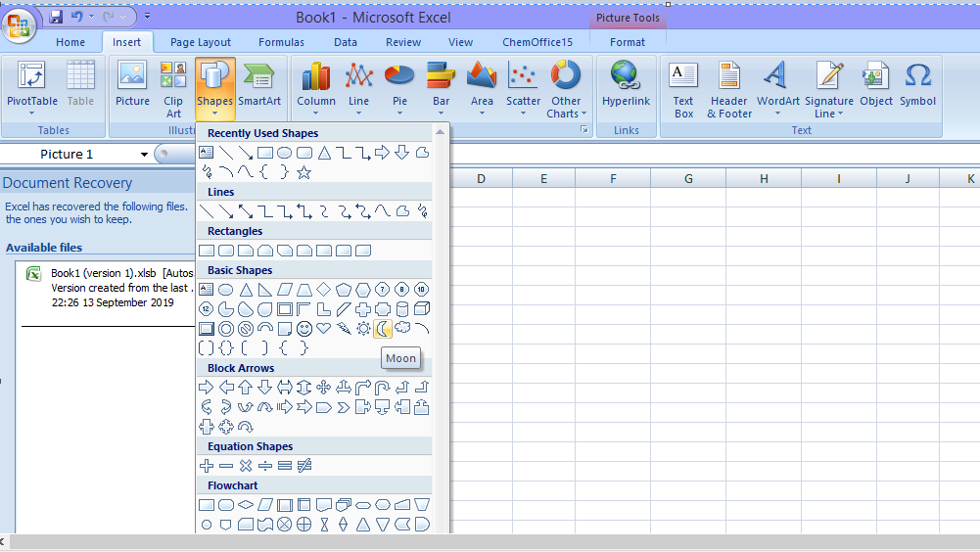Choose the Scribble tool in Lines section

point(422,211)
